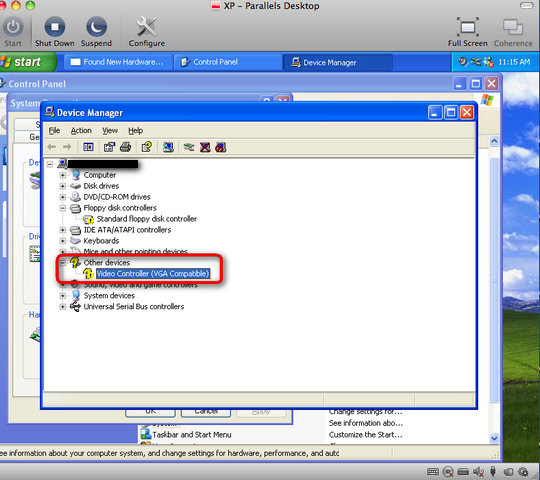Minimize the Control Panel window
The image size is (540, 480).
(459, 84)
